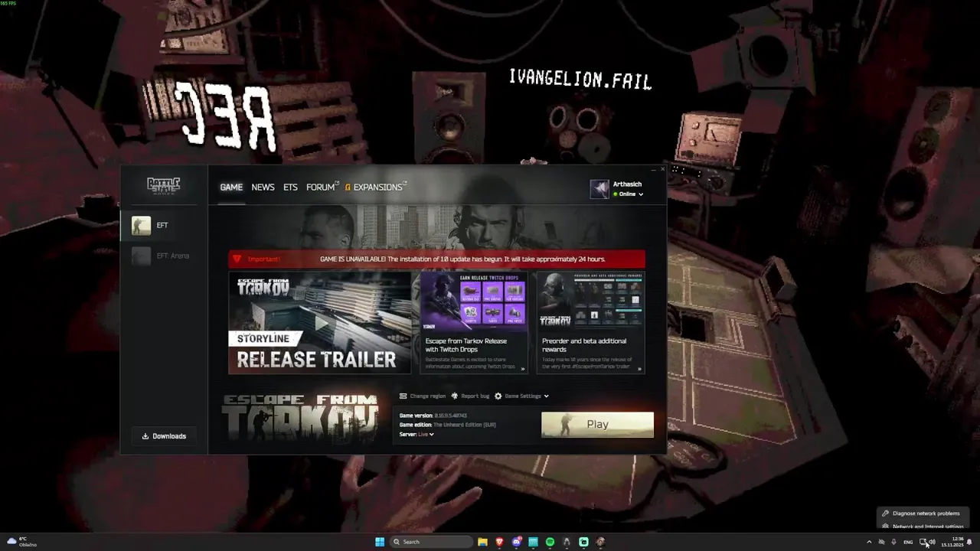Click the network tray icon

(x=923, y=542)
